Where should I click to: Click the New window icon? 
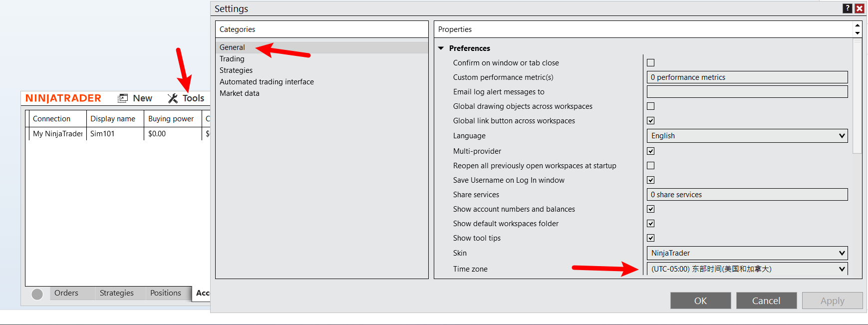point(123,98)
